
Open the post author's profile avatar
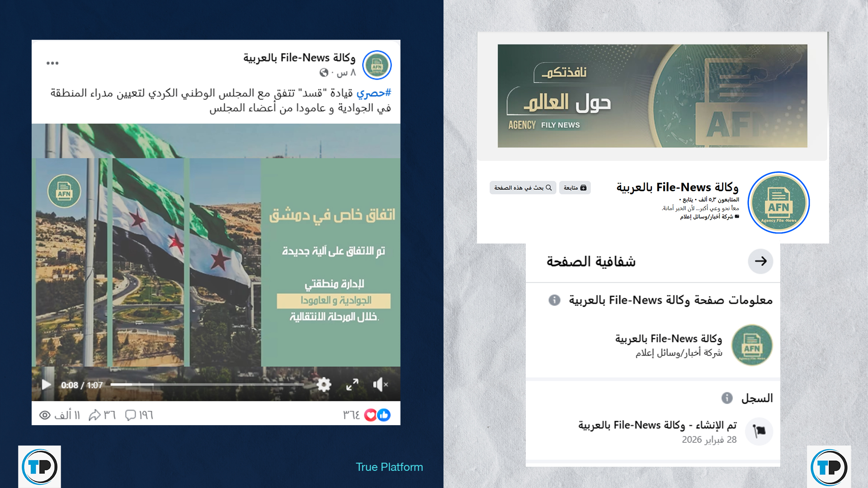[377, 66]
